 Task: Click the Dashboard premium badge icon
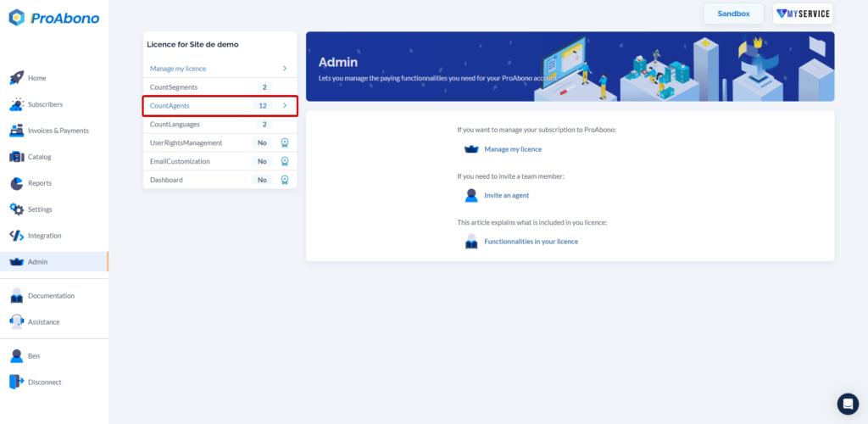coord(285,180)
